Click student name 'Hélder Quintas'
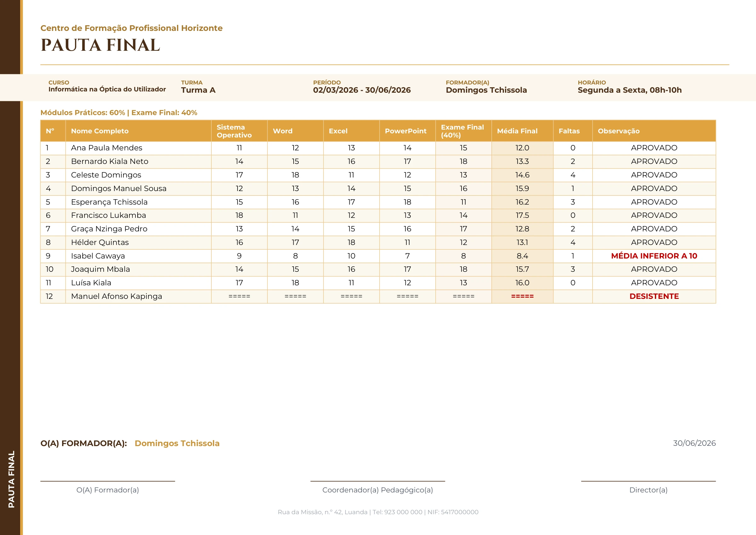This screenshot has width=756, height=535. click(x=100, y=242)
